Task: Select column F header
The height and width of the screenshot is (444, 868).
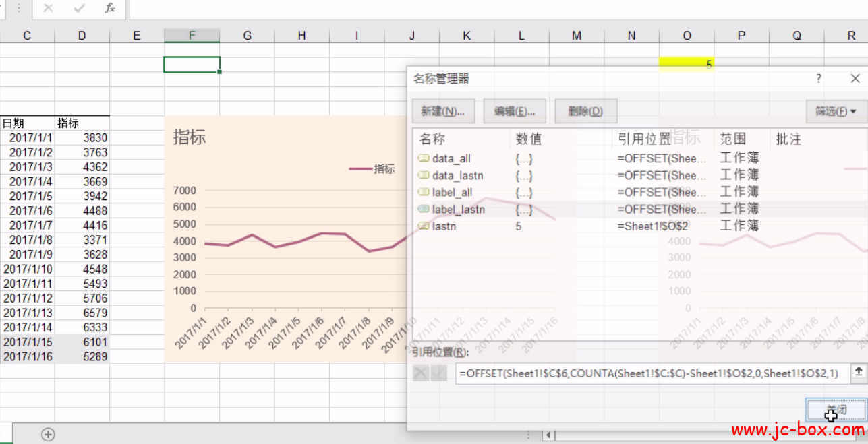Action: pyautogui.click(x=192, y=36)
